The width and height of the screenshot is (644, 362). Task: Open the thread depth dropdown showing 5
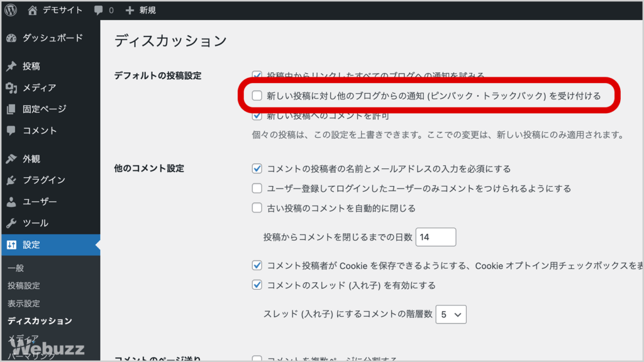coord(450,314)
